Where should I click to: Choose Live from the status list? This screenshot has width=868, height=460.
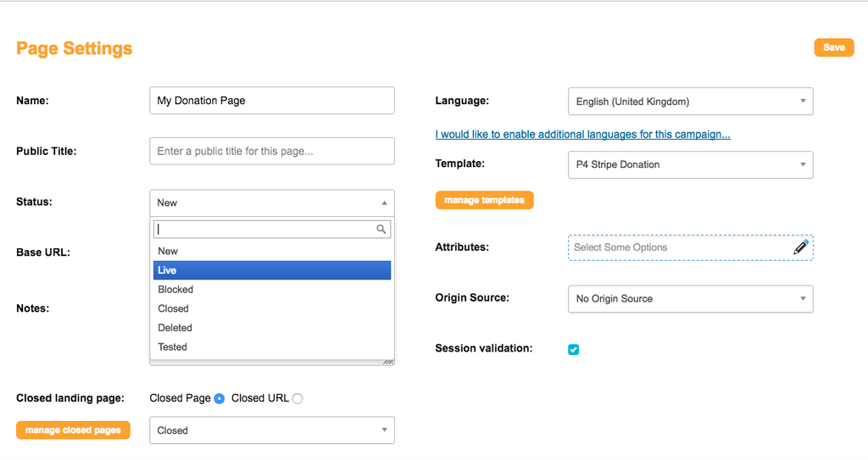point(272,270)
